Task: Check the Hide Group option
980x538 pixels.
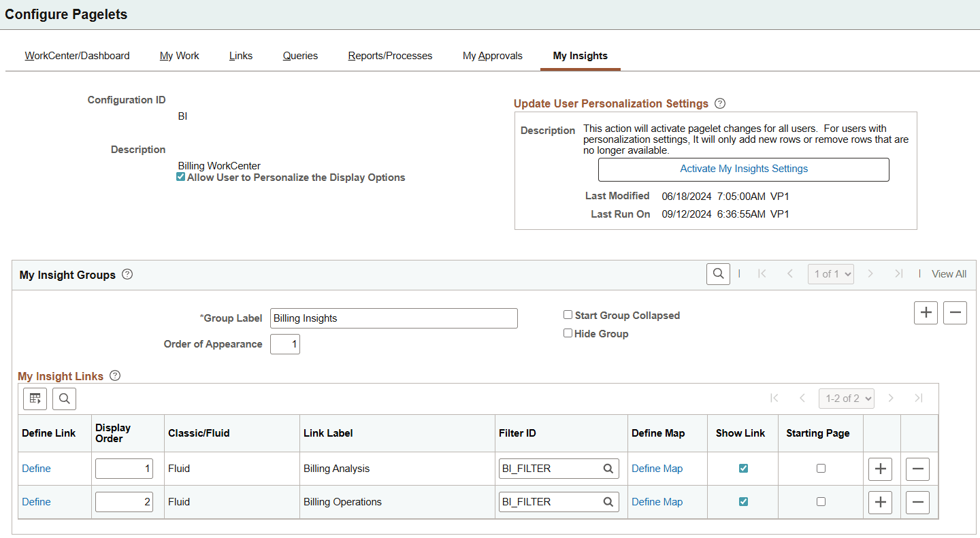Action: pos(568,333)
